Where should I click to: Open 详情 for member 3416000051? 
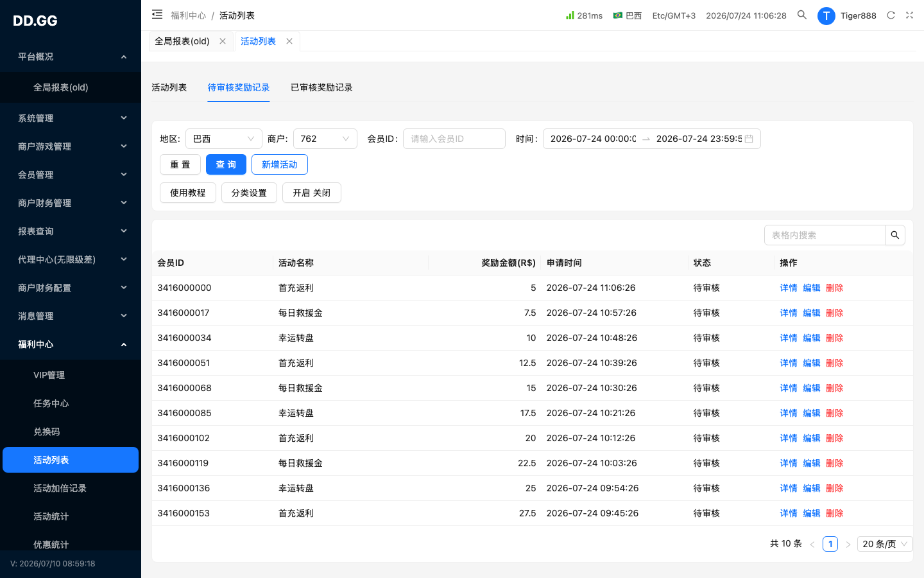click(789, 363)
